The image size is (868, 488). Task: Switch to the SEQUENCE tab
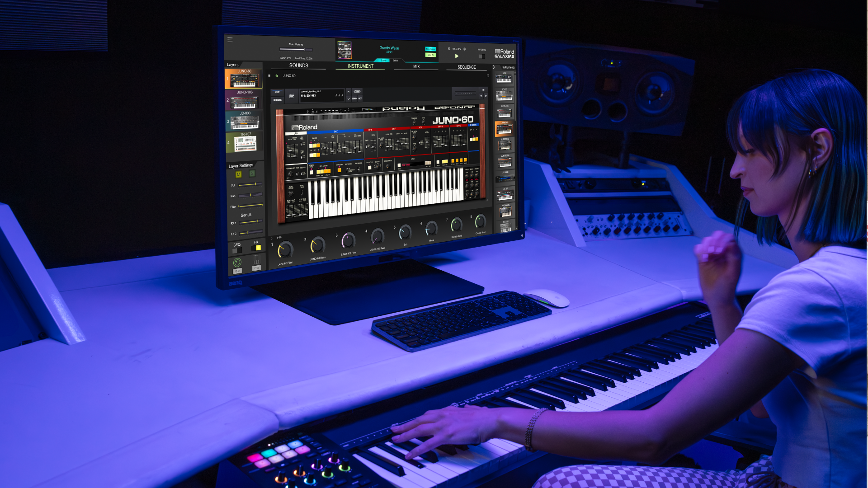click(x=466, y=66)
